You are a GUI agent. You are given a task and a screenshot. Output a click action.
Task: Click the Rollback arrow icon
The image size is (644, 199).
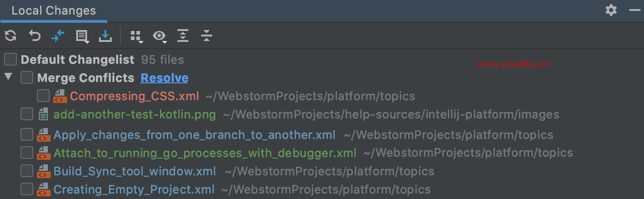[35, 36]
